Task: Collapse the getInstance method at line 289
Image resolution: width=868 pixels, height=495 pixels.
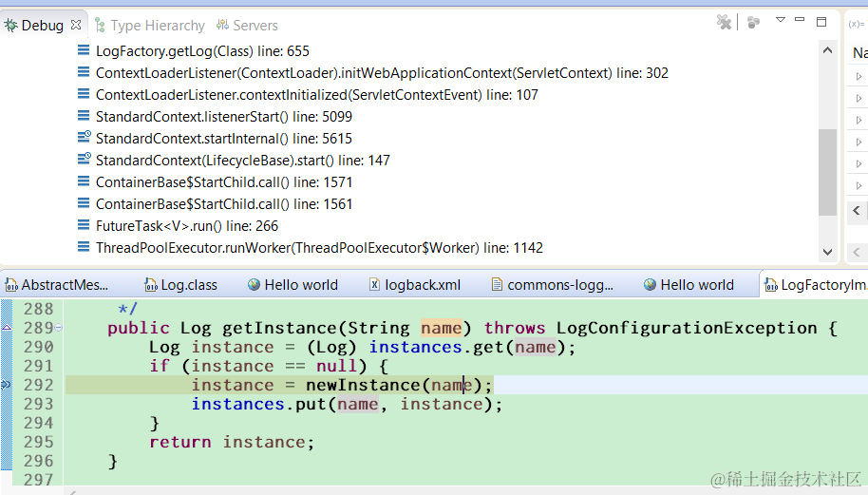Action: tap(59, 328)
